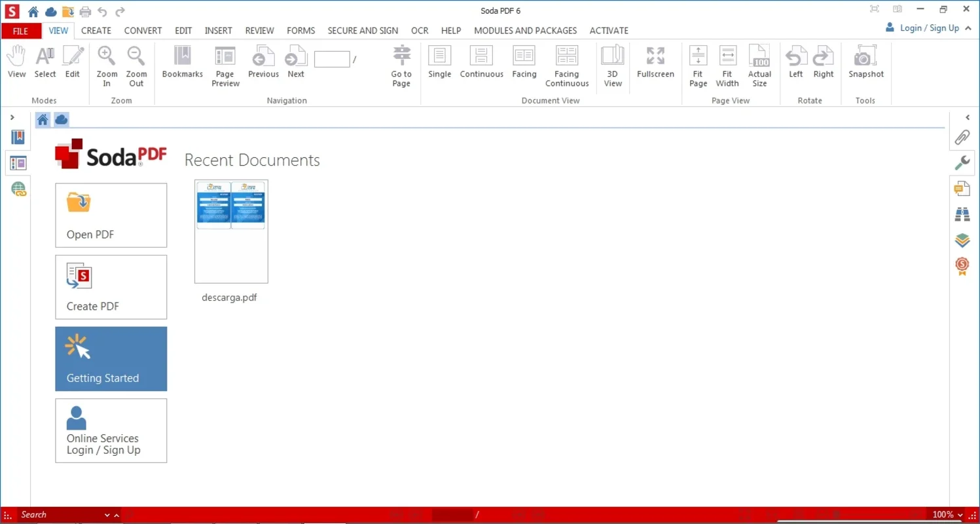The image size is (980, 524).
Task: Open the FILE menu
Action: pyautogui.click(x=20, y=31)
